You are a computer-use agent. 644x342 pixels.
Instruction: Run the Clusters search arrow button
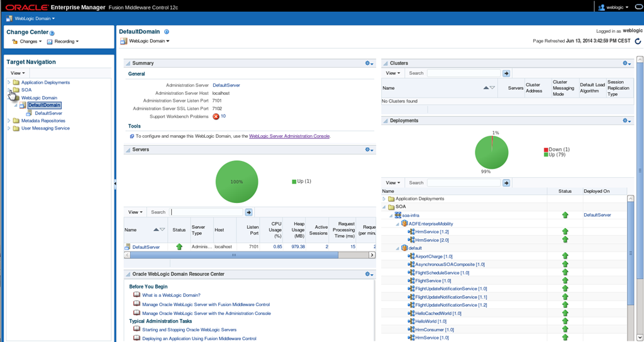pyautogui.click(x=506, y=73)
